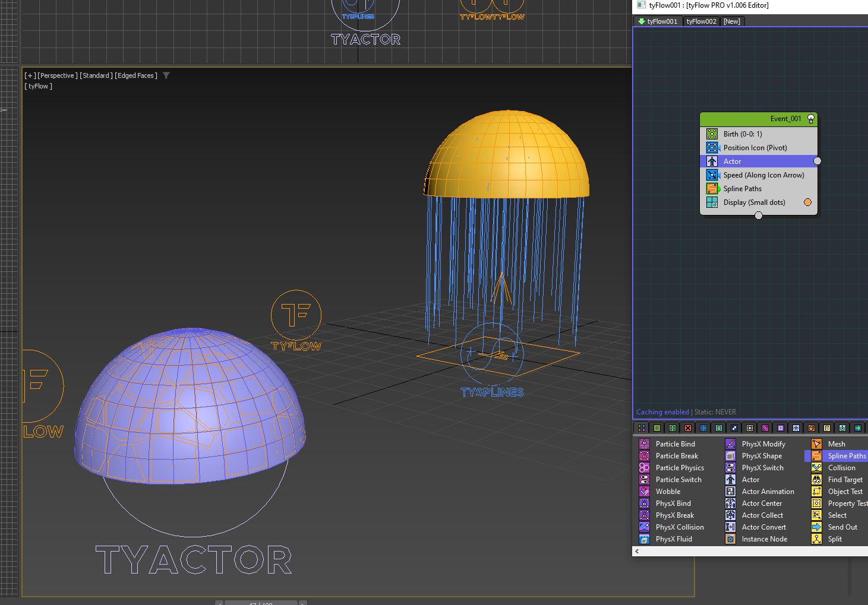The width and height of the screenshot is (868, 605).
Task: Select the tySplines helper icon in viewport
Action: click(x=492, y=360)
